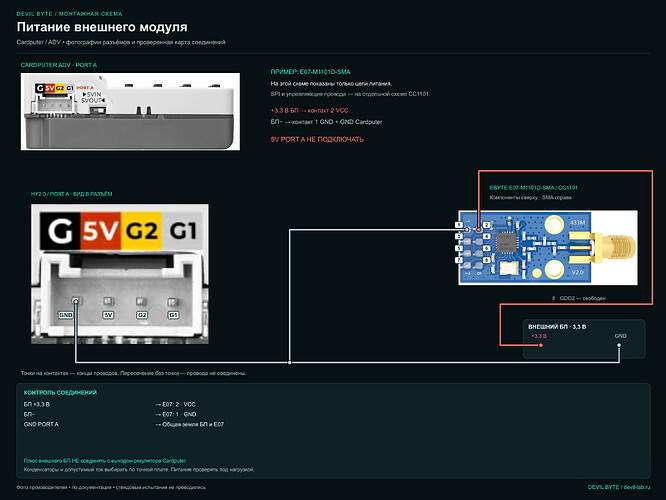Image resolution: width=666 pixels, height=500 pixels.
Task: Click pin label 4 on the E07 module
Action: pos(487,237)
